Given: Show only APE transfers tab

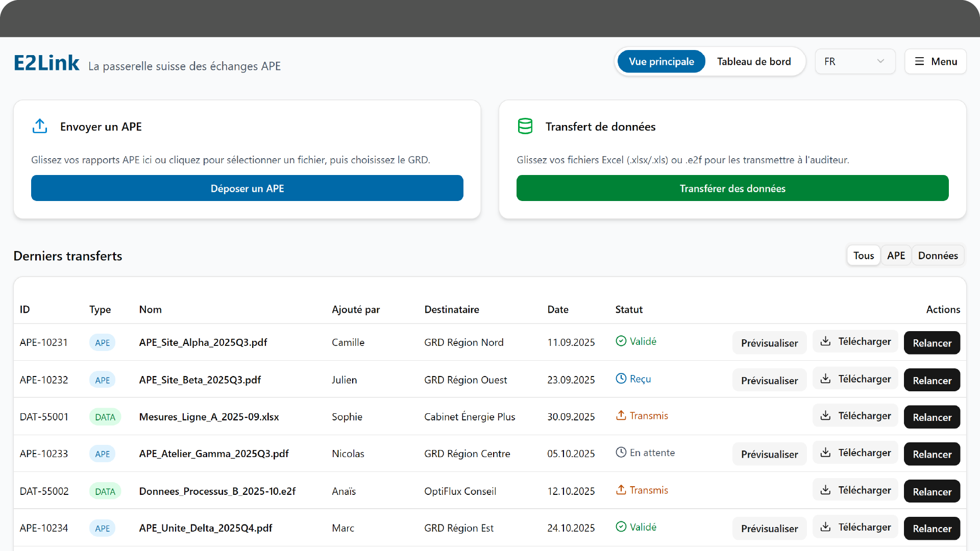Looking at the screenshot, I should (x=896, y=256).
